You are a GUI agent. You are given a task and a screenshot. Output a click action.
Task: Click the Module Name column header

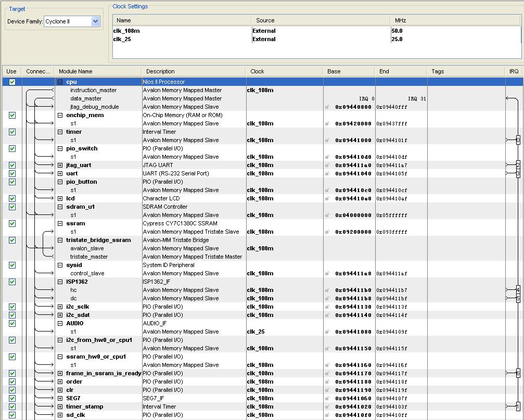coord(98,71)
